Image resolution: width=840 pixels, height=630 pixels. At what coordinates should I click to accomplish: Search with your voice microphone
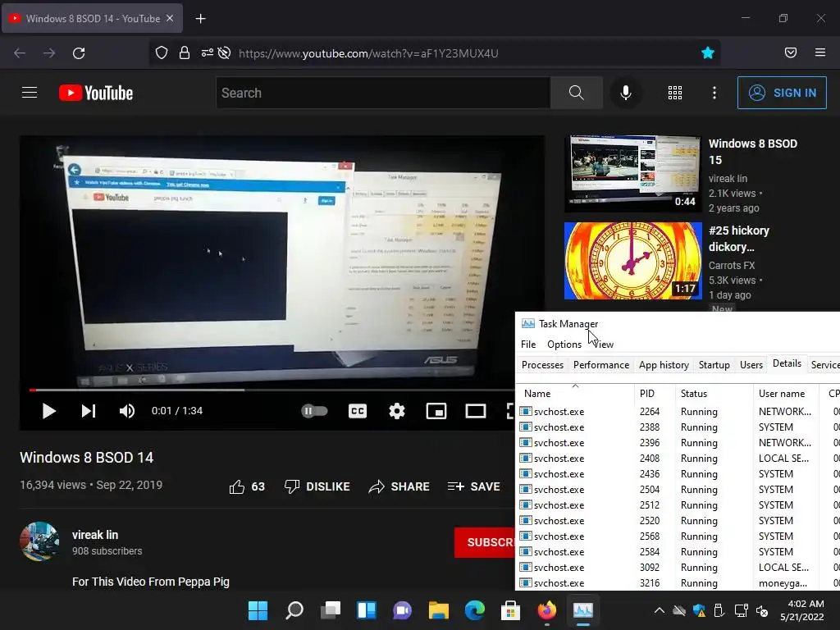point(625,93)
